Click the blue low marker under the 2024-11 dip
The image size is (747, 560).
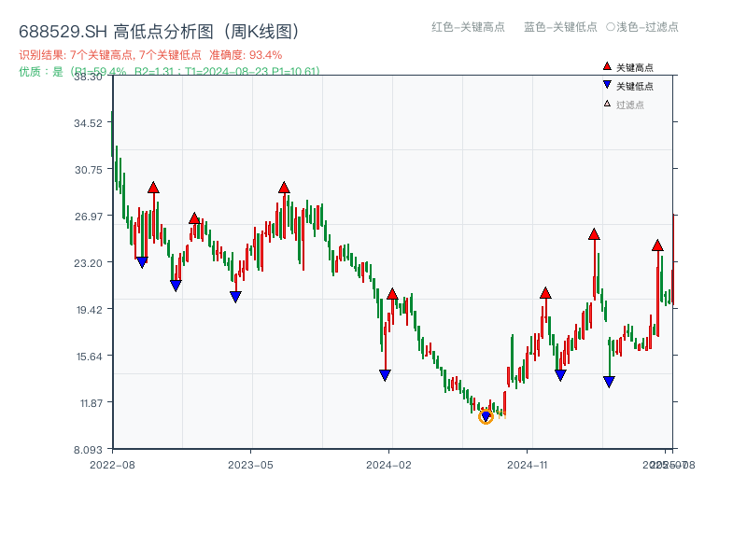click(559, 373)
